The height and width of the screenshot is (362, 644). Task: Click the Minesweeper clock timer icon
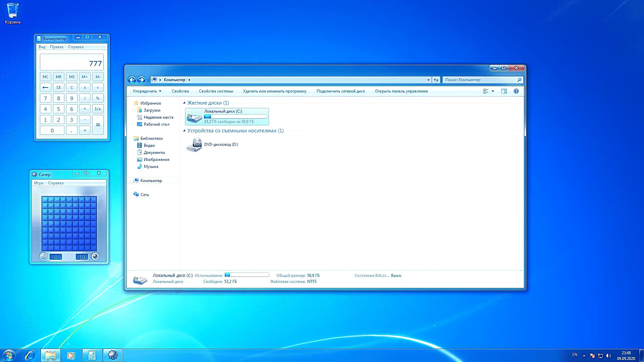tap(43, 256)
